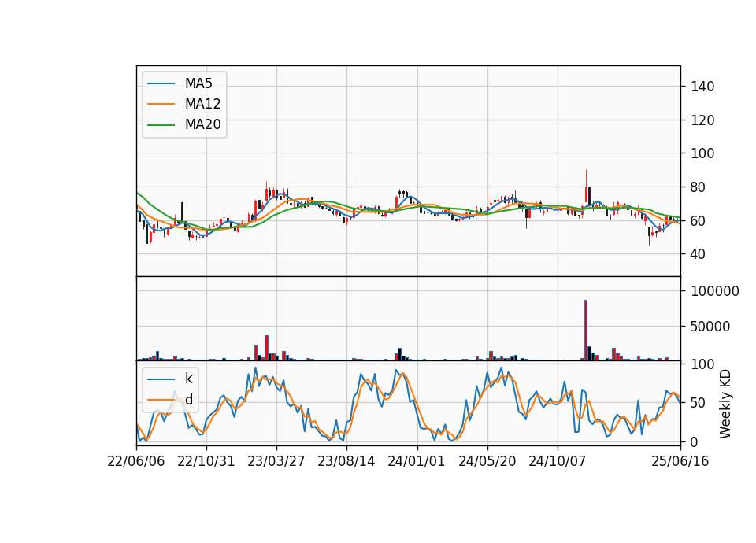Click the tallest volume bar spike
756x543 pixels.
point(586,330)
